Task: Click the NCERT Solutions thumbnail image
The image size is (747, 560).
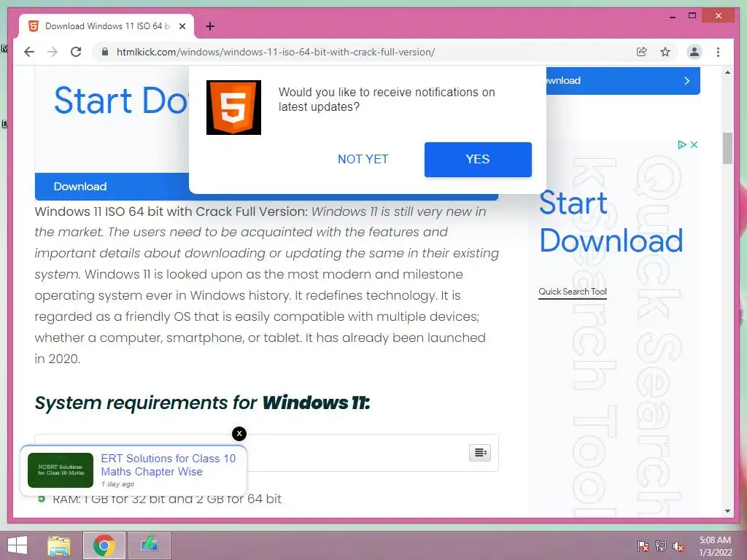Action: coord(61,470)
